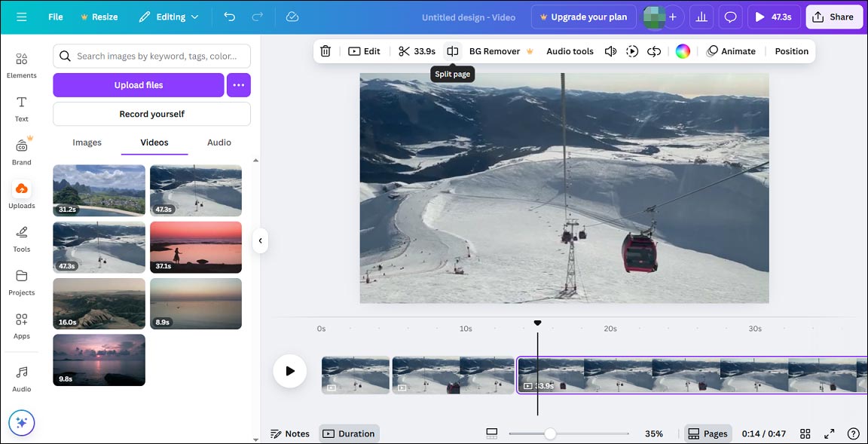Open the grid view icon

point(805,433)
